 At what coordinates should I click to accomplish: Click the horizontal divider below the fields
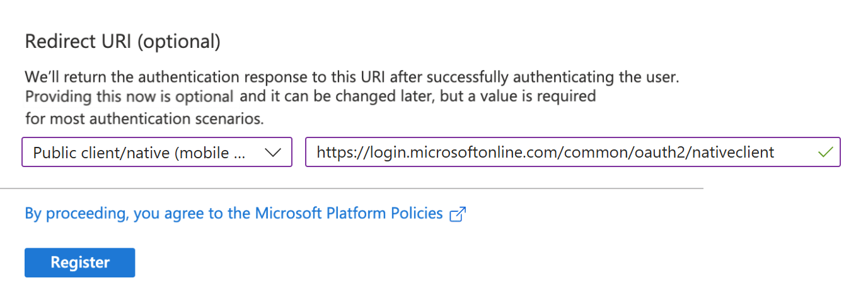351,188
